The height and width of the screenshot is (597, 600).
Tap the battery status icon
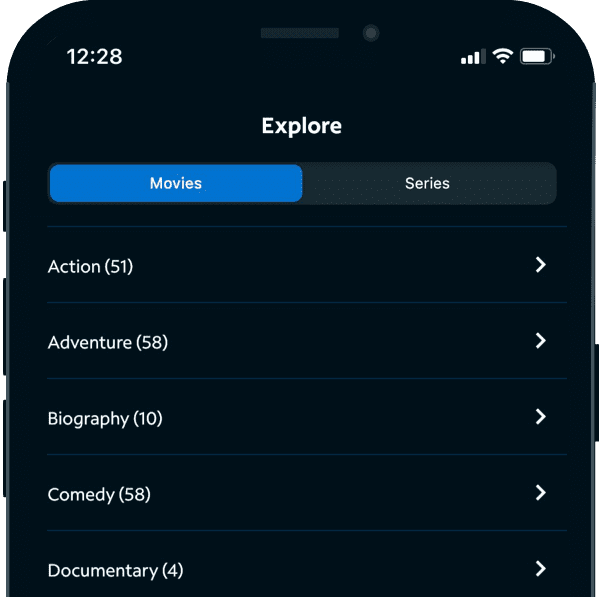click(537, 57)
